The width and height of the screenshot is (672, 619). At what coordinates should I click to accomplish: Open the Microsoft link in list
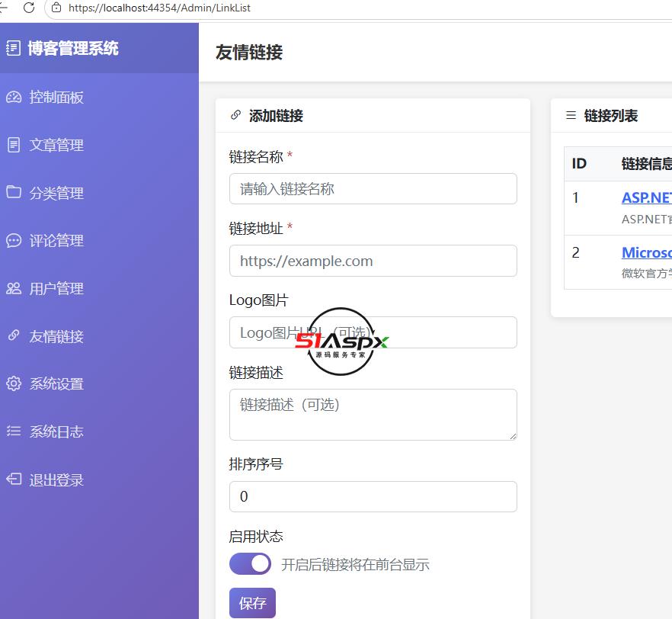pos(647,252)
